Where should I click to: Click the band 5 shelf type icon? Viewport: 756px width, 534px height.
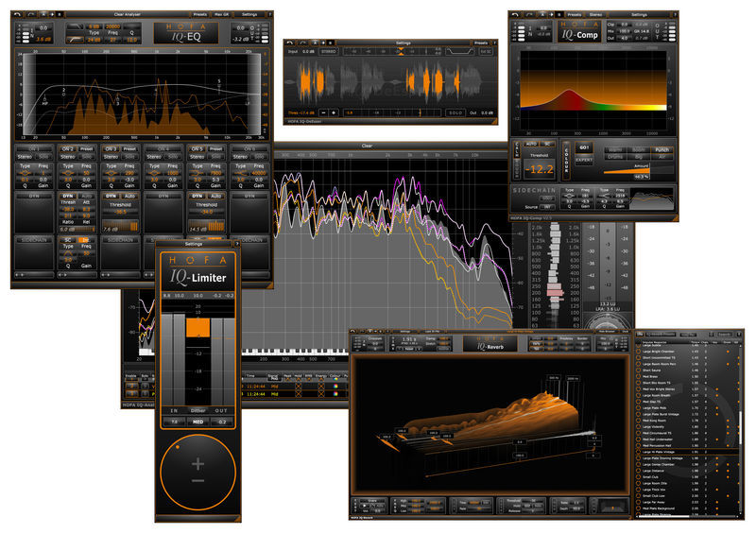tap(198, 173)
